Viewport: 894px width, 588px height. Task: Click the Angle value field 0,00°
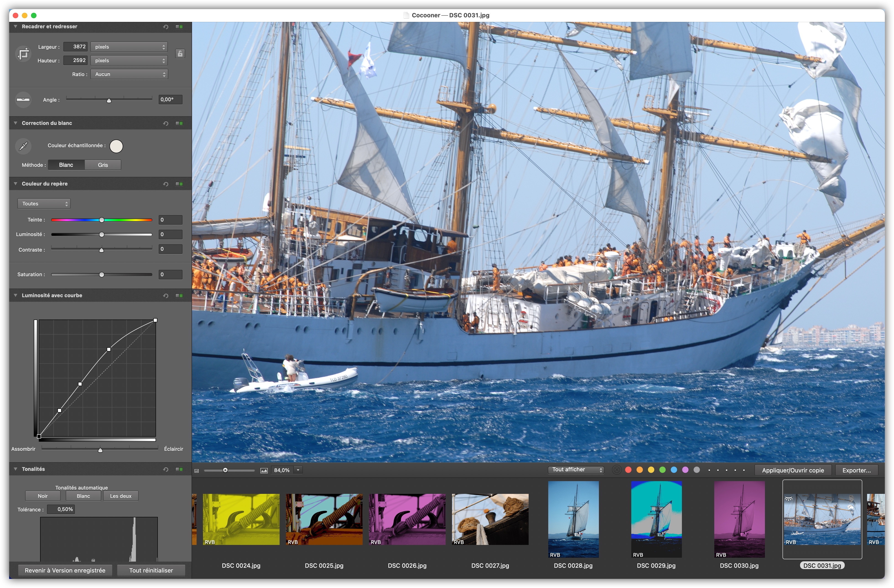(x=171, y=100)
